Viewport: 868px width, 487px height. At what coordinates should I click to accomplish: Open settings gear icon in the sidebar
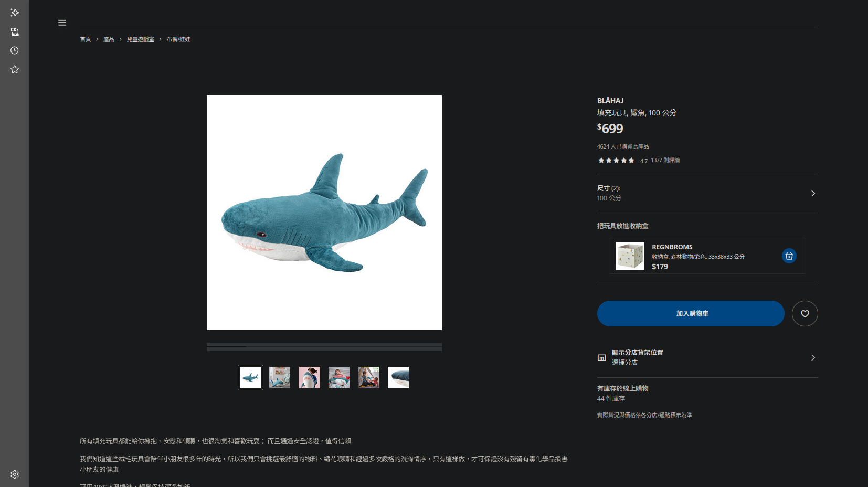click(15, 474)
